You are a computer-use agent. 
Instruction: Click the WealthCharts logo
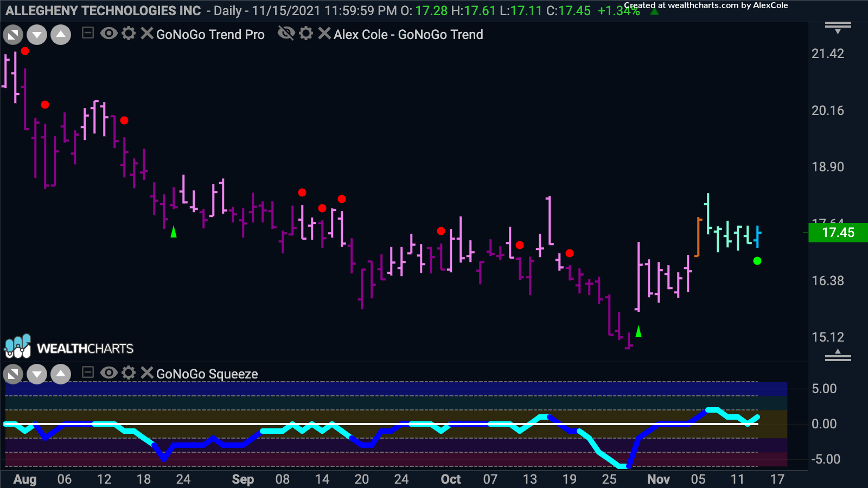(69, 347)
